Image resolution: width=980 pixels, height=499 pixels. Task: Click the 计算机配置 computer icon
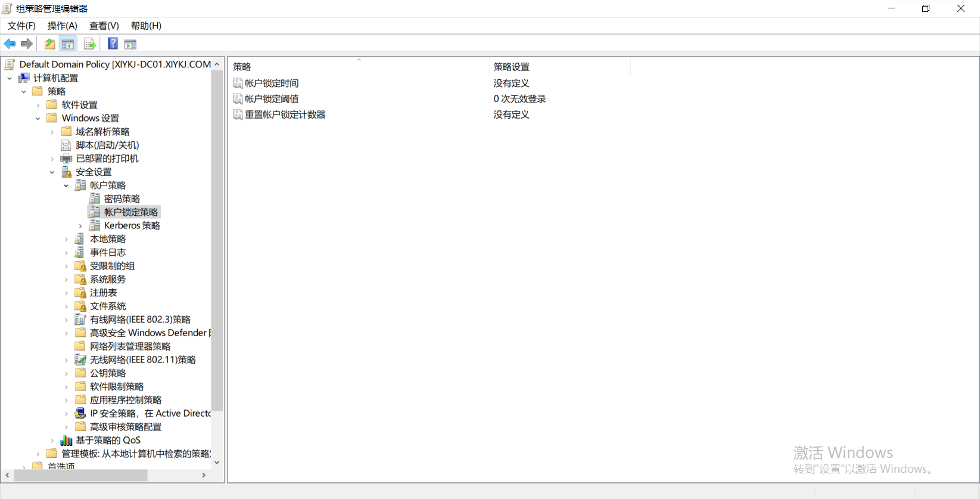[24, 78]
